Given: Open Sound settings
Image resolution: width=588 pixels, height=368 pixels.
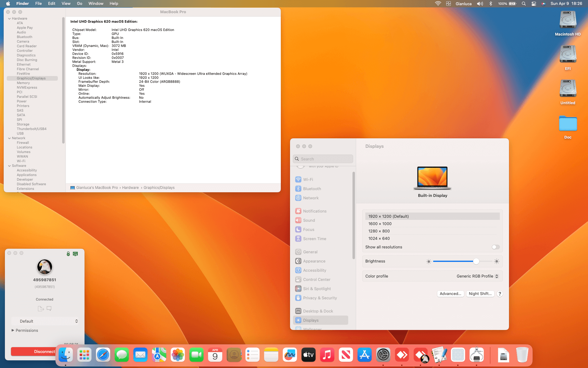Looking at the screenshot, I should pyautogui.click(x=309, y=220).
